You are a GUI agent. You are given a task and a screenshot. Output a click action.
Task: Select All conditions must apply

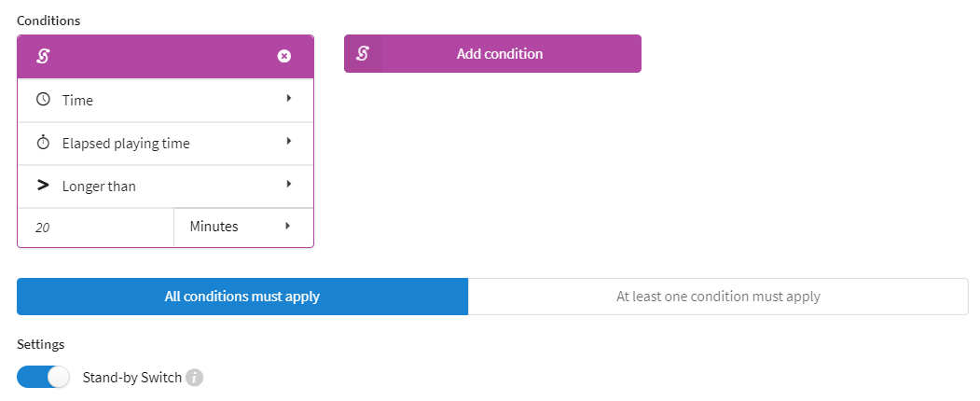(242, 296)
